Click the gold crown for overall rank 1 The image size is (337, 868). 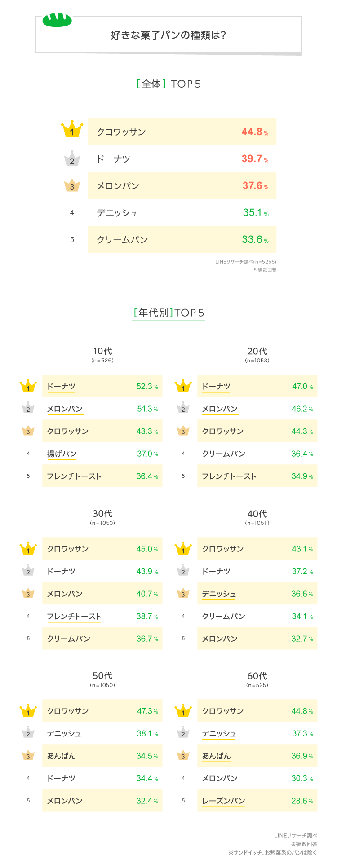click(72, 130)
